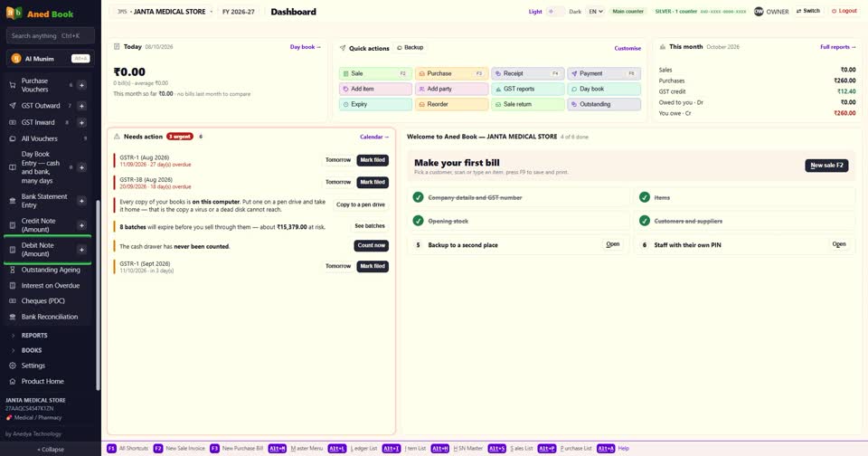Add new Credit Note with plus icon
Screen dimensions: 868x456
tap(81, 225)
